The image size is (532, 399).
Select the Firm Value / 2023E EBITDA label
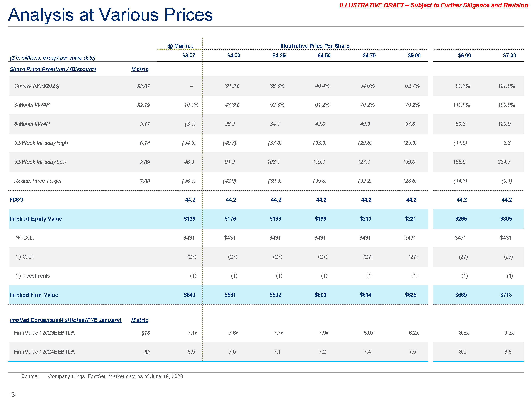44,333
